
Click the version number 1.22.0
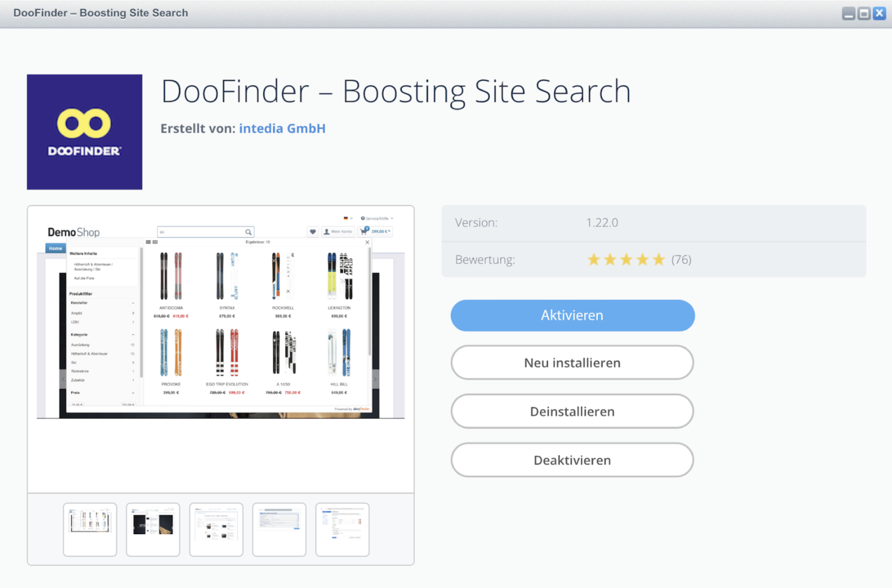click(602, 223)
